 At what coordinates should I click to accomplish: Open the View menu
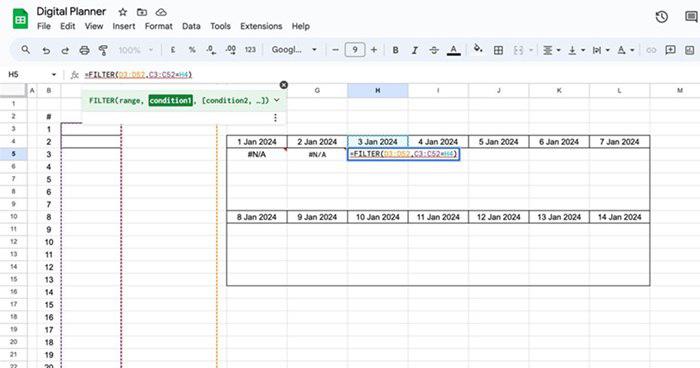94,26
